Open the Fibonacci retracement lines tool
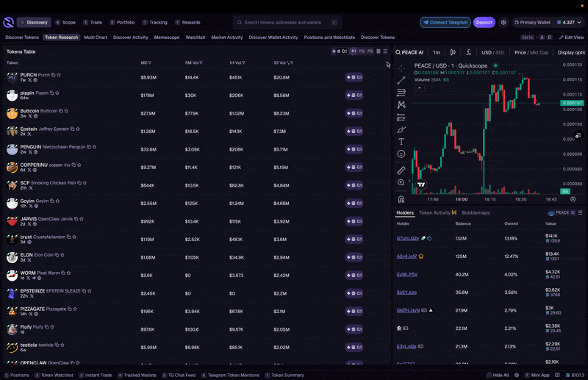Image resolution: width=588 pixels, height=380 pixels. pos(401,93)
